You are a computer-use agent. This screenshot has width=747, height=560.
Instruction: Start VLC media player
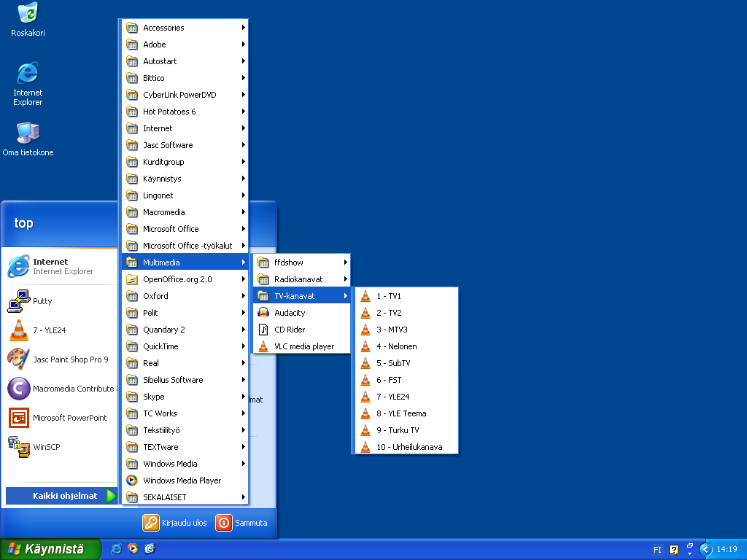[302, 346]
